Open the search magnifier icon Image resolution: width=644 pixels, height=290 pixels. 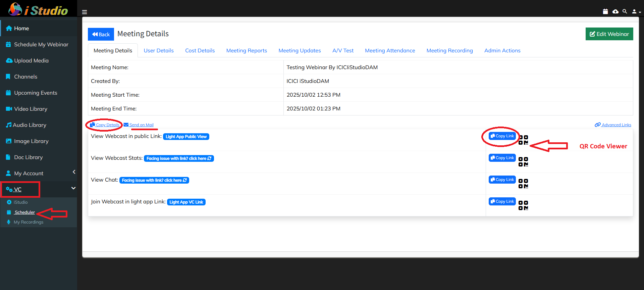(625, 11)
